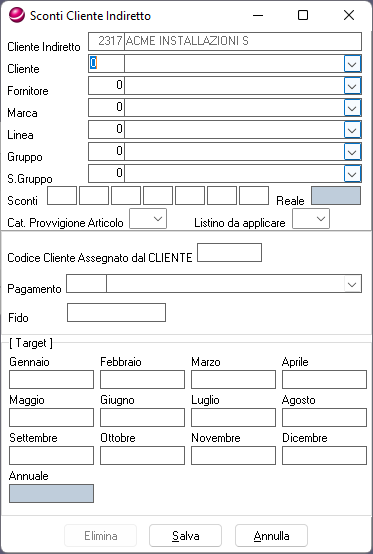The width and height of the screenshot is (373, 554).
Task: Click the Agosto target input box
Action: pos(324,418)
